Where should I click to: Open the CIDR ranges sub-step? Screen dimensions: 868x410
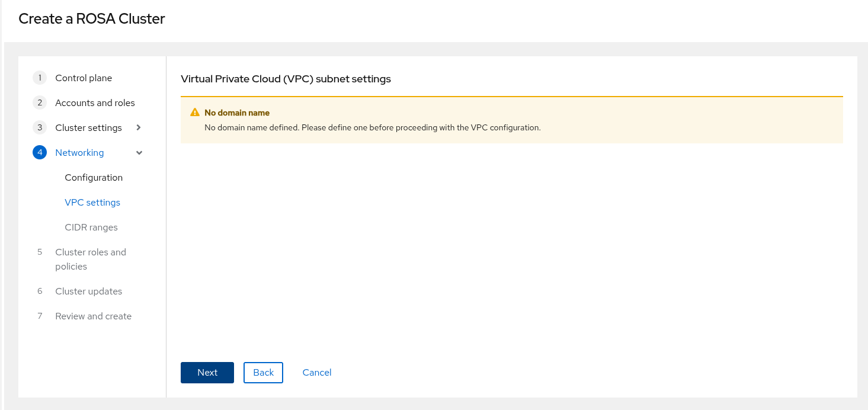91,228
